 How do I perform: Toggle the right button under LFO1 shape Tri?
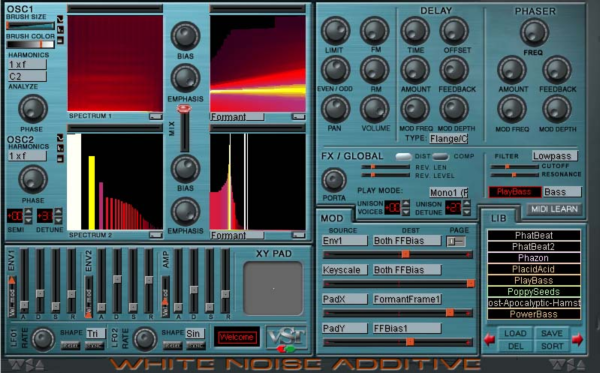[95, 346]
